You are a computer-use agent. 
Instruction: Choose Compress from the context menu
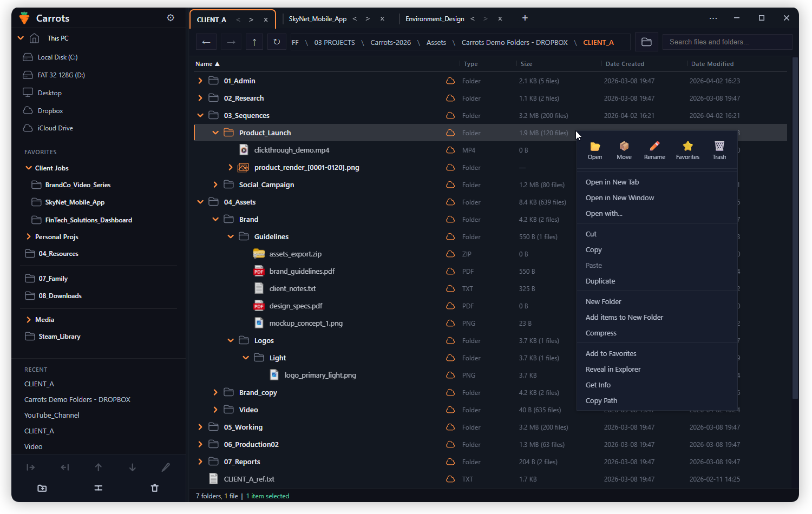tap(601, 333)
